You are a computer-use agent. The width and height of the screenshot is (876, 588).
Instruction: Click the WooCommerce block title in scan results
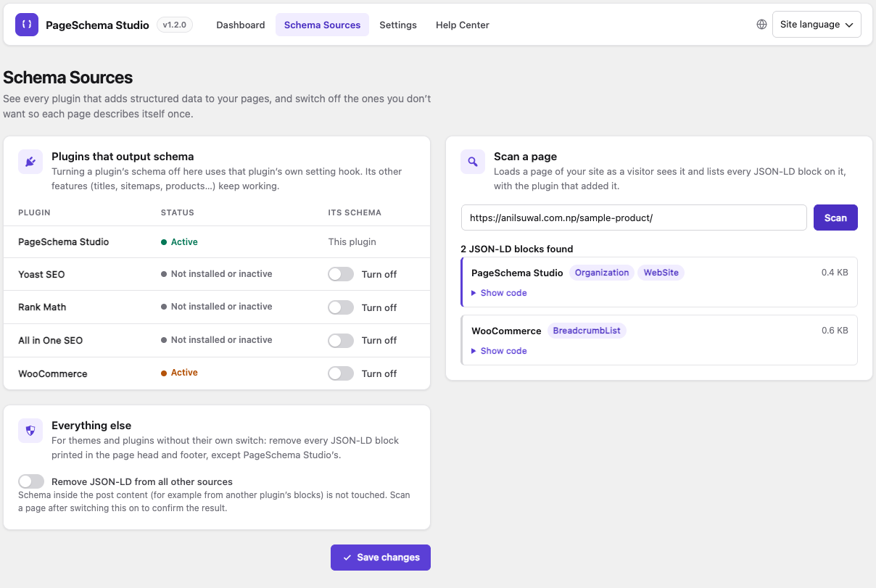pos(506,331)
